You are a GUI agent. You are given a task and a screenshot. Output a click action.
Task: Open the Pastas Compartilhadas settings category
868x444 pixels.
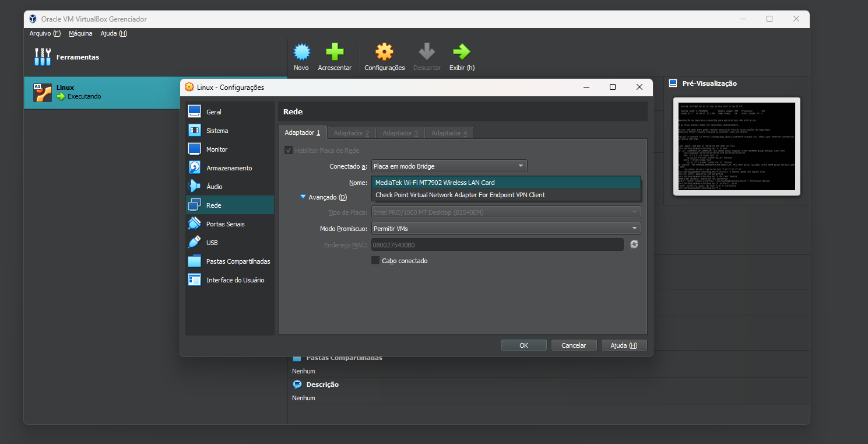[x=230, y=261]
